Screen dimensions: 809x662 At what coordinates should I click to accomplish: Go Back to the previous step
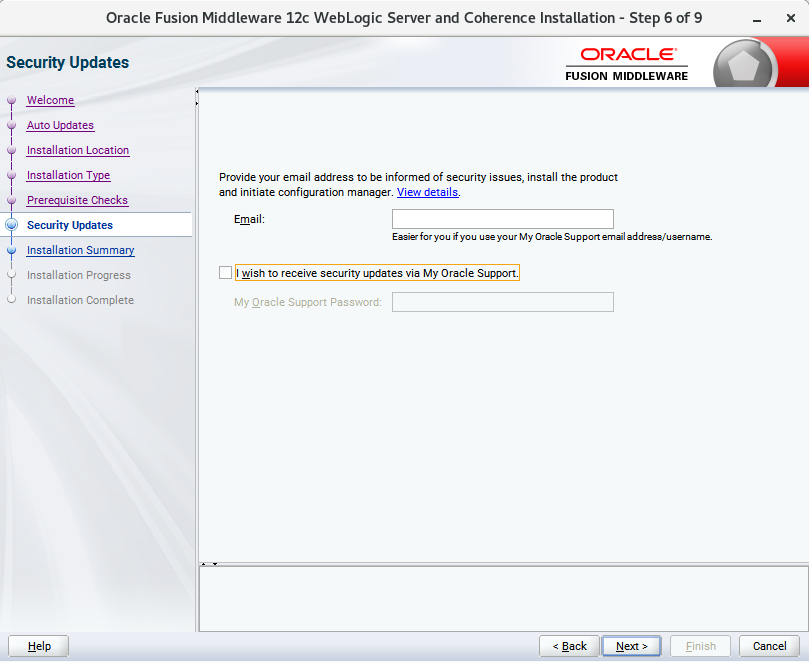[569, 646]
